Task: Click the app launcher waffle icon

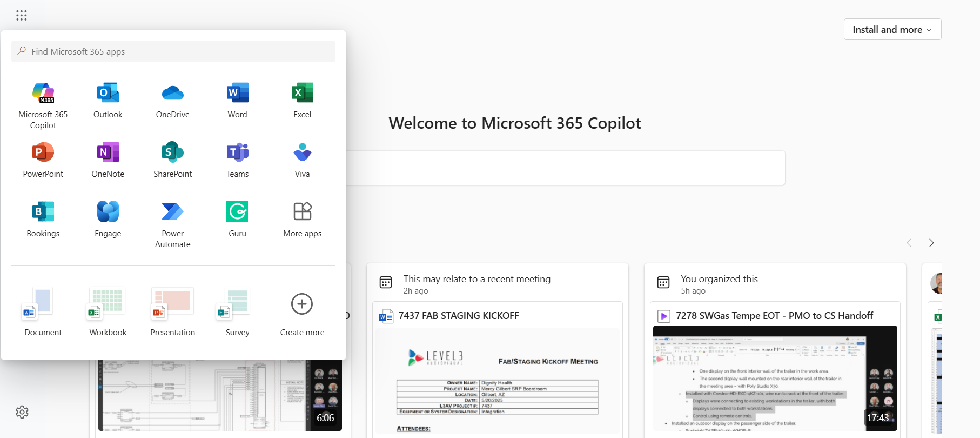Action: coord(22,15)
